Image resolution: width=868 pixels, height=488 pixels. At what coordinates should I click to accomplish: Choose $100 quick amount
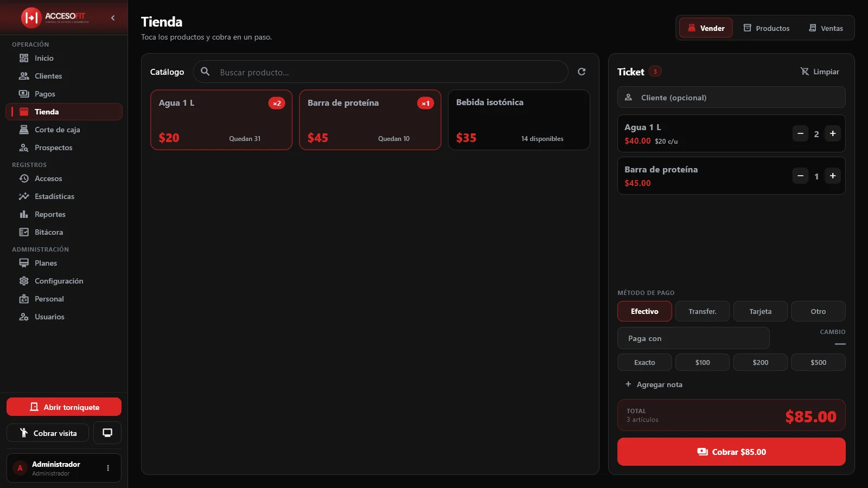coord(703,362)
